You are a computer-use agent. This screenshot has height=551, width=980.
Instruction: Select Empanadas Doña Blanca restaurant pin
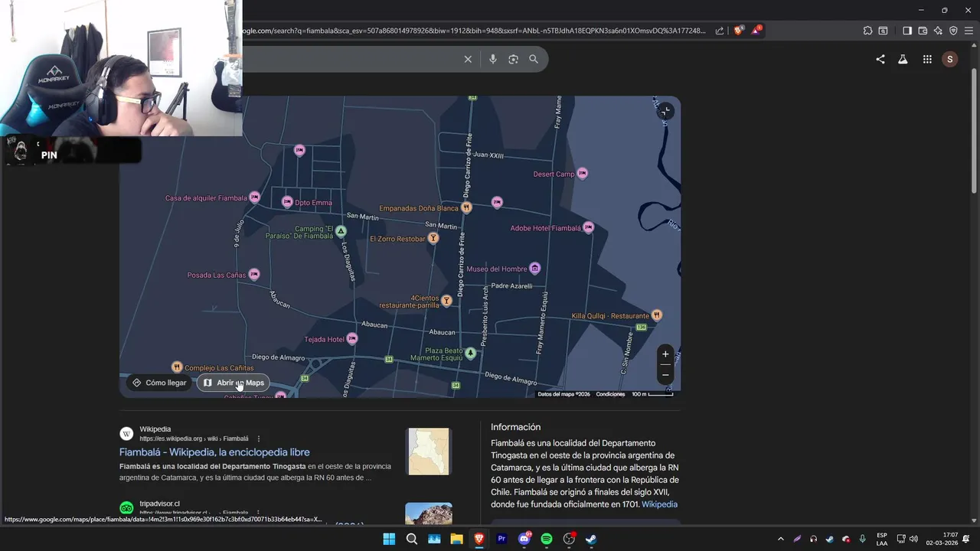click(466, 207)
